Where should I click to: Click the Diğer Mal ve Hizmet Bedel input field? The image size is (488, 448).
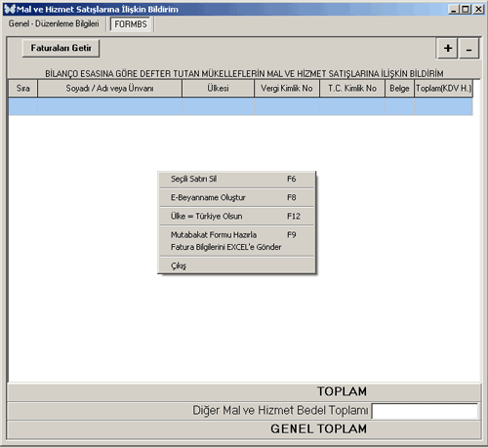click(425, 411)
